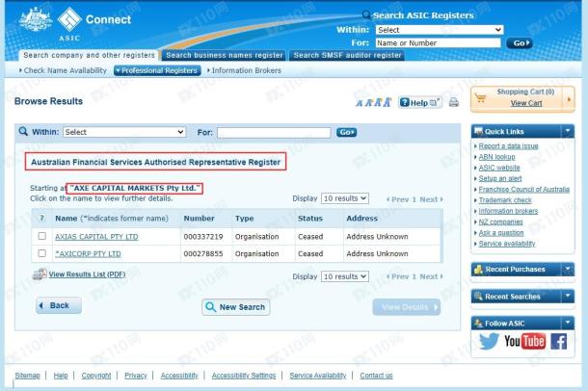This screenshot has height=391, width=588.
Task: Select Search company and other registers tab
Action: click(89, 55)
